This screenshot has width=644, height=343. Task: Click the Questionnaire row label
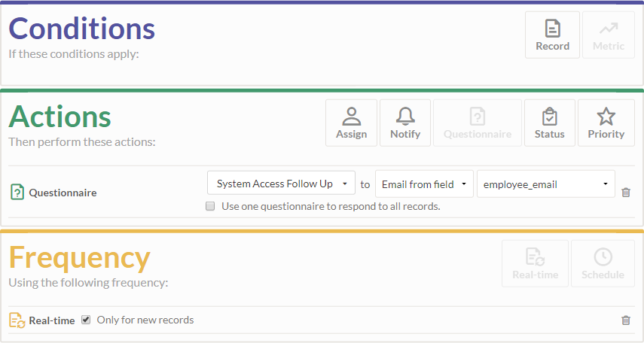63,193
